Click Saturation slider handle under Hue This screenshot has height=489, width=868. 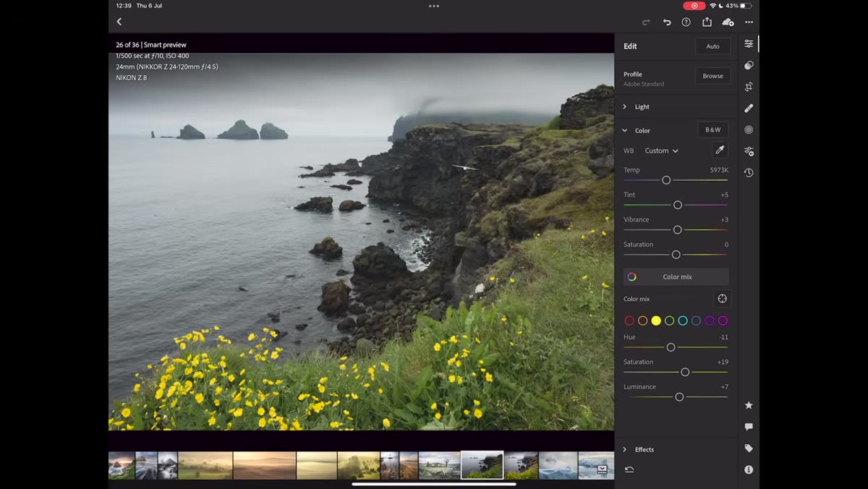[685, 372]
